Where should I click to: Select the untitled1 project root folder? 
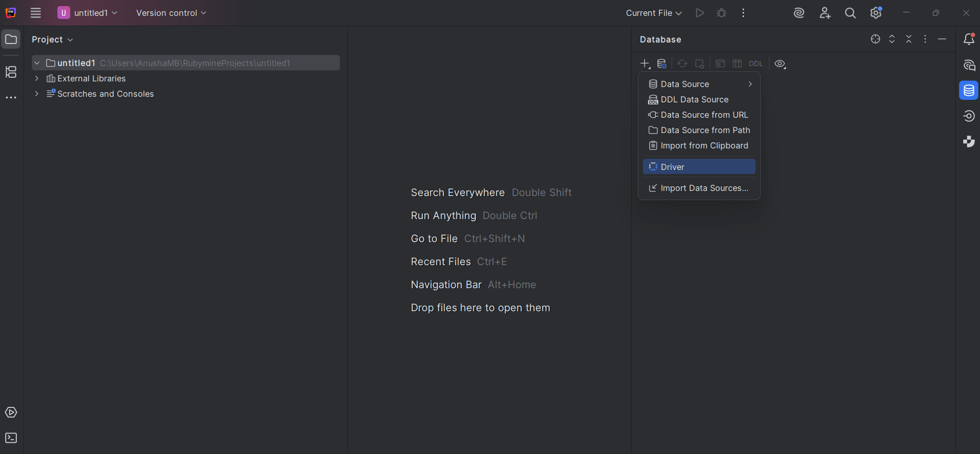tap(76, 63)
